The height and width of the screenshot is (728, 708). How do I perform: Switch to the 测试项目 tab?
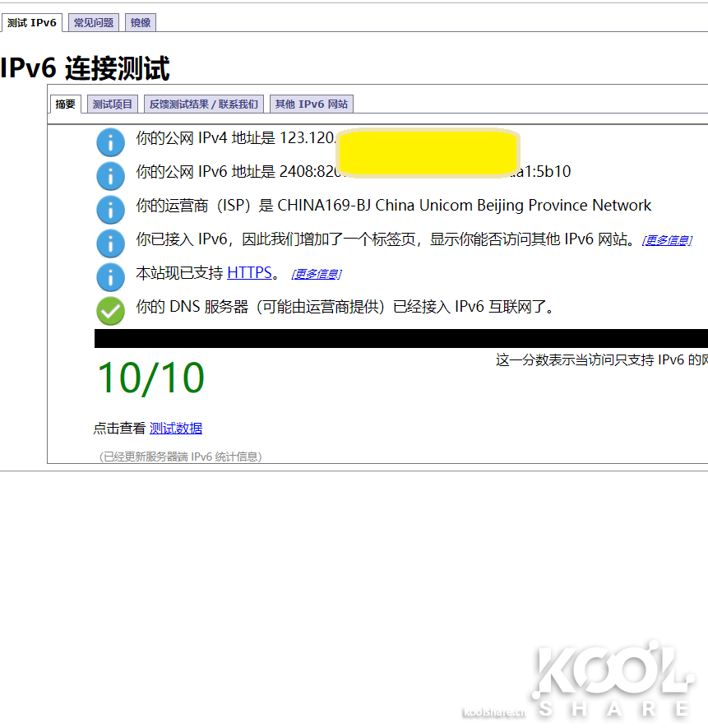pos(112,103)
